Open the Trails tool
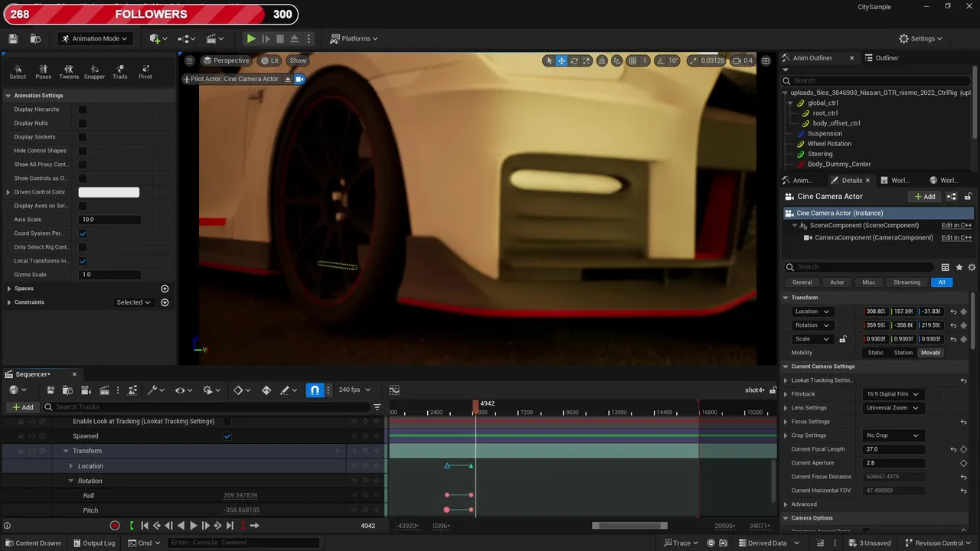This screenshot has height=551, width=980. click(120, 72)
